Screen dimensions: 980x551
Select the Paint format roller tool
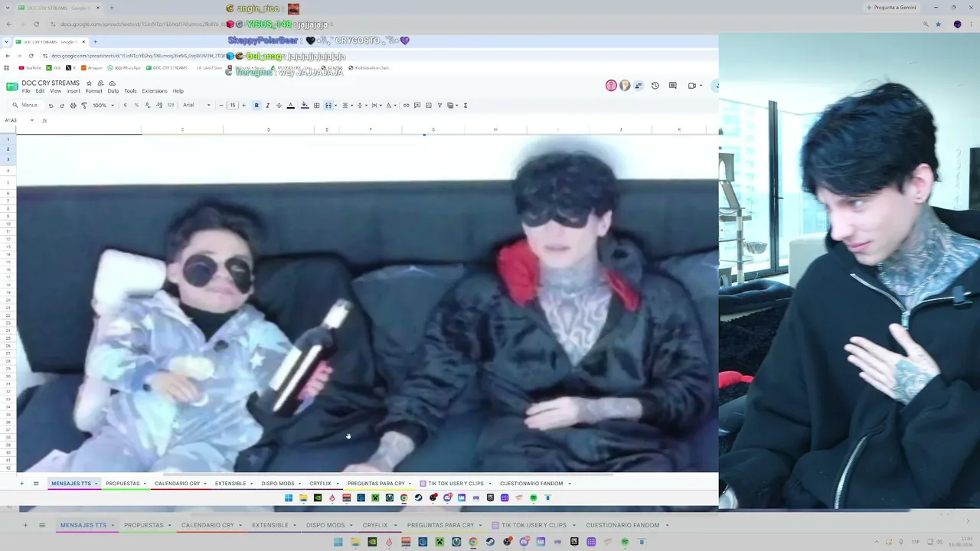click(84, 106)
